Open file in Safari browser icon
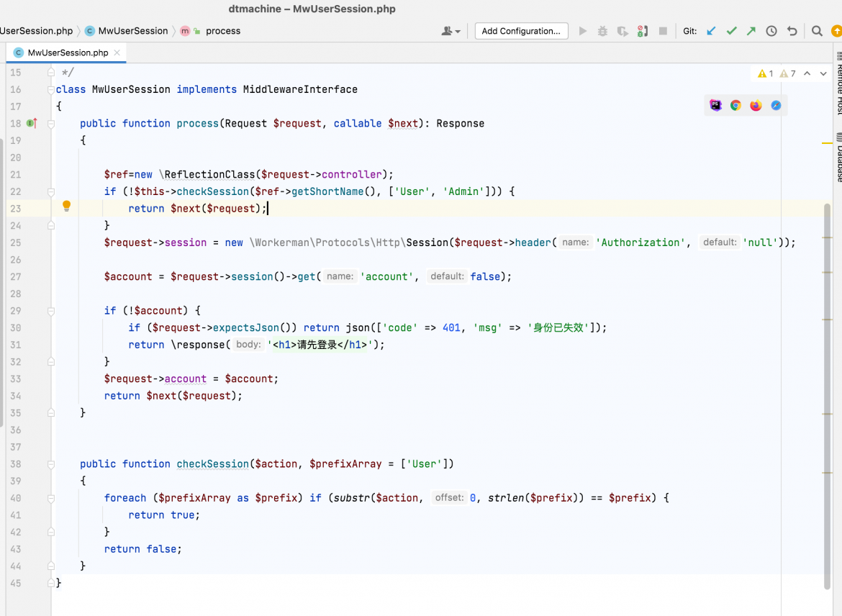Viewport: 842px width, 616px height. (776, 105)
